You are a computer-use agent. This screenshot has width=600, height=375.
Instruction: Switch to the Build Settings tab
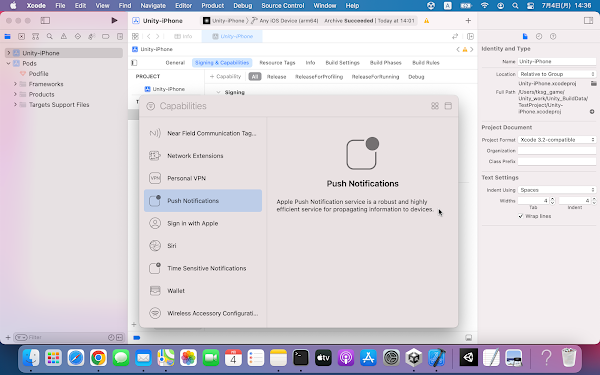pyautogui.click(x=342, y=63)
